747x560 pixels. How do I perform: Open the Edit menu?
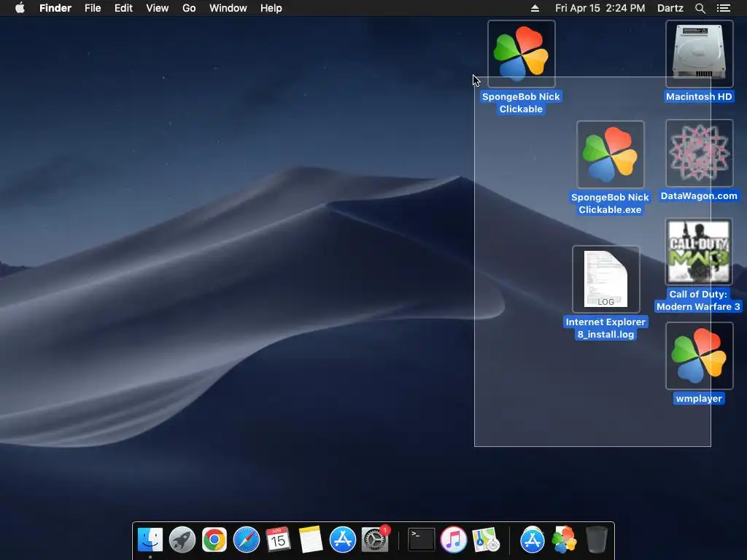point(123,8)
